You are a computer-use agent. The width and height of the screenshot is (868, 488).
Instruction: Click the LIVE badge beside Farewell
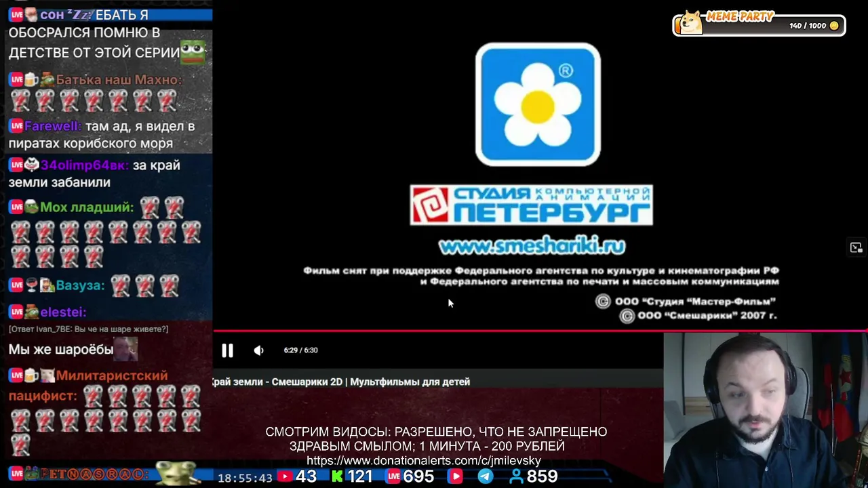[x=16, y=126]
